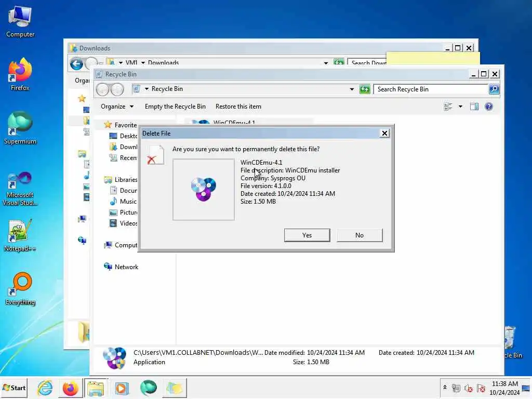
Task: Open the folder icon at the taskbar's end
Action: pyautogui.click(x=175, y=388)
